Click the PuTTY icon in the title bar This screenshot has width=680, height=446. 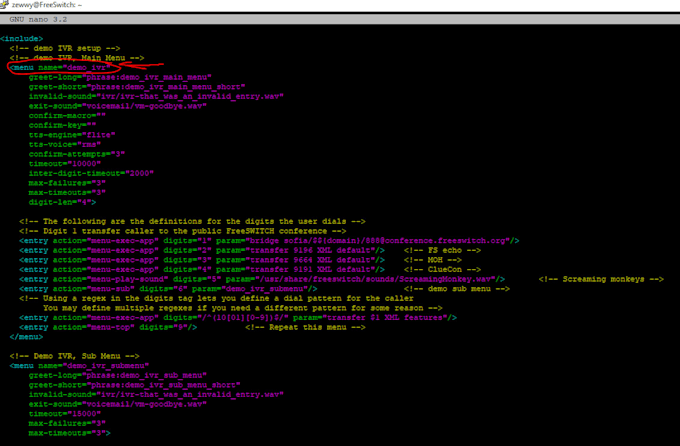[x=4, y=4]
